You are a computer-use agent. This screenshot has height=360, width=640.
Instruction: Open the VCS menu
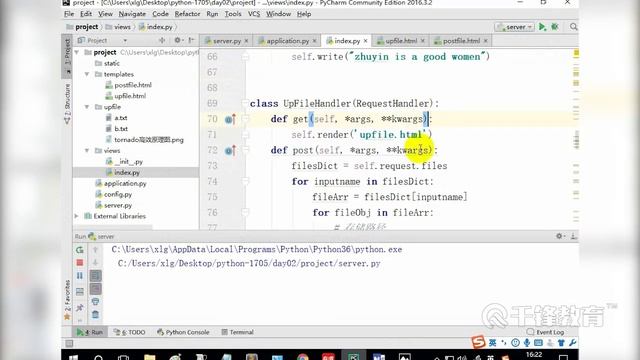tap(254, 14)
